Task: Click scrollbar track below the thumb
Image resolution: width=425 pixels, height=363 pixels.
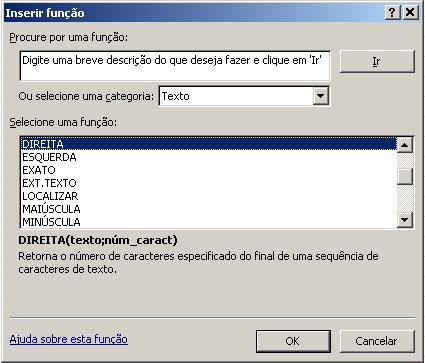Action: (x=405, y=198)
